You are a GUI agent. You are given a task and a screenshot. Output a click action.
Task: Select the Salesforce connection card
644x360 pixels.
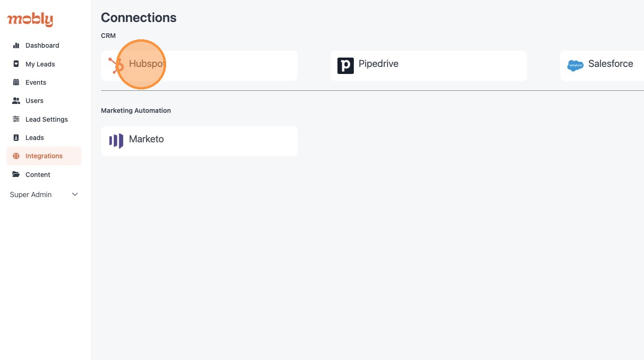pyautogui.click(x=602, y=66)
